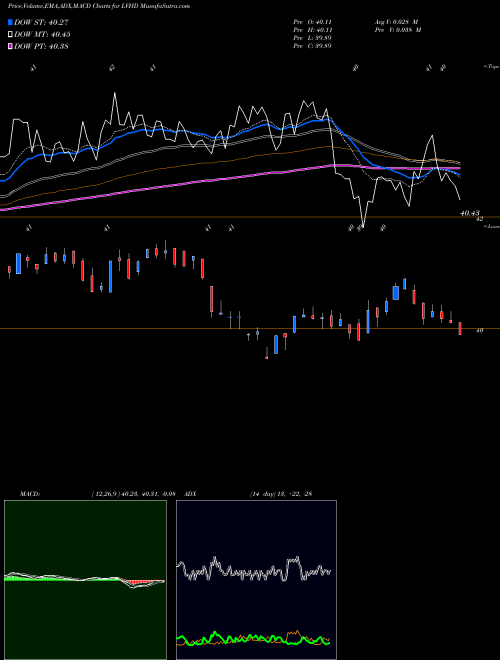Click the 42 axis label beside the EMA chart

click(x=479, y=219)
